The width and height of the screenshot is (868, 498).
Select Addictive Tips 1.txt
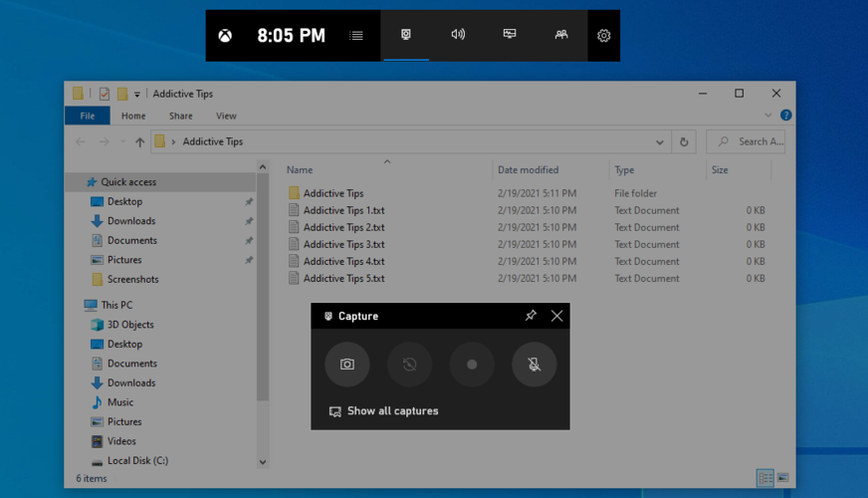[527, 210]
